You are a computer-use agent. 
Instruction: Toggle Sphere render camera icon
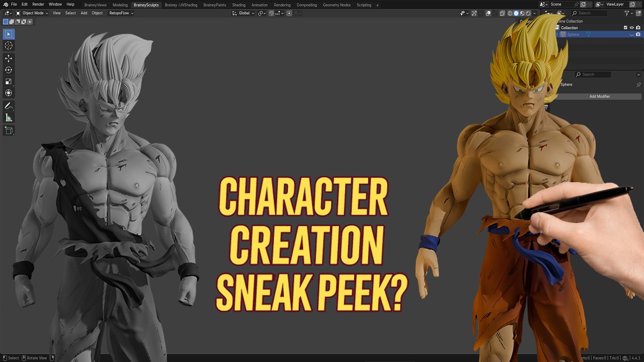[x=638, y=34]
